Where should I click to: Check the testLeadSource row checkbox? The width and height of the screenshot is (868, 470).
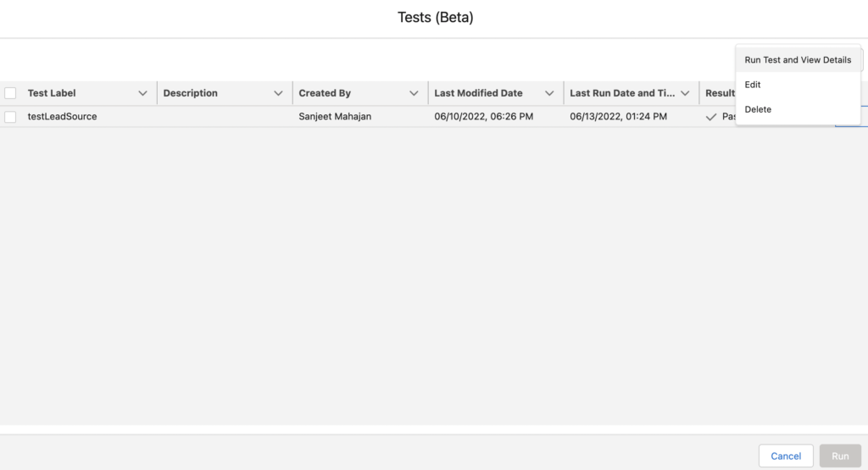click(x=10, y=117)
